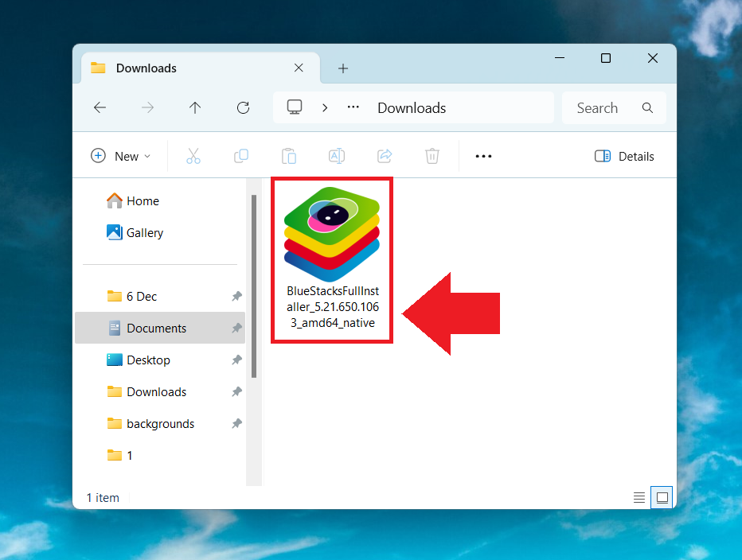Navigate up one folder level
The image size is (742, 560).
pos(195,107)
